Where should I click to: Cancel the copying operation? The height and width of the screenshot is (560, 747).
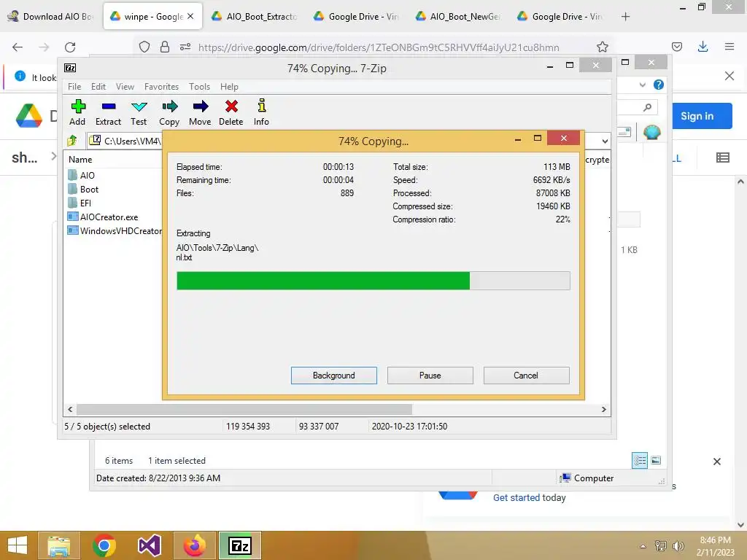pyautogui.click(x=526, y=376)
